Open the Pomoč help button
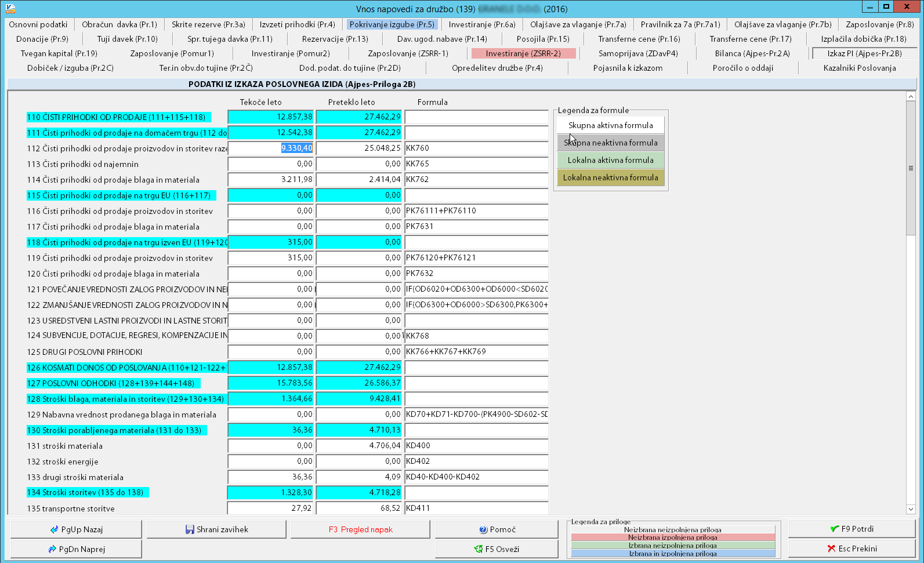The height and width of the screenshot is (563, 924). 497,529
